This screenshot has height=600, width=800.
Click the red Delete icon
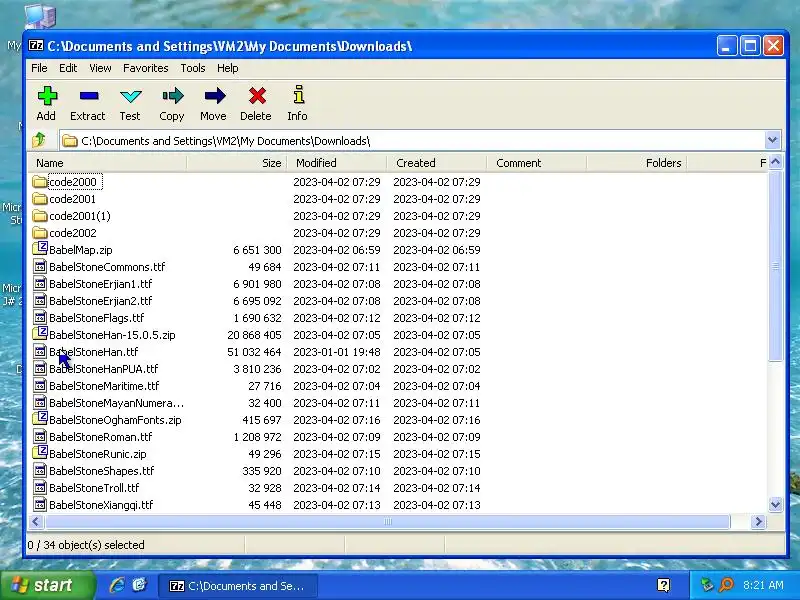click(257, 96)
